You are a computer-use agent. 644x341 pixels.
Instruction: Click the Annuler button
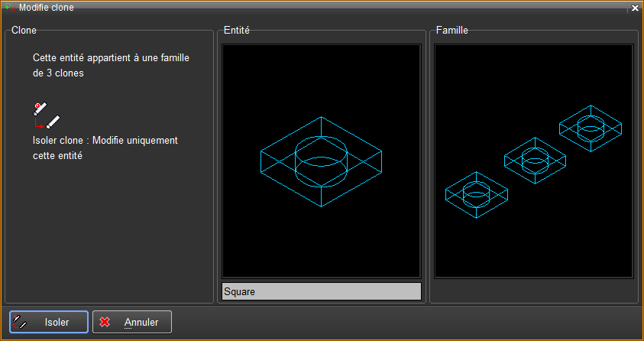click(x=132, y=322)
